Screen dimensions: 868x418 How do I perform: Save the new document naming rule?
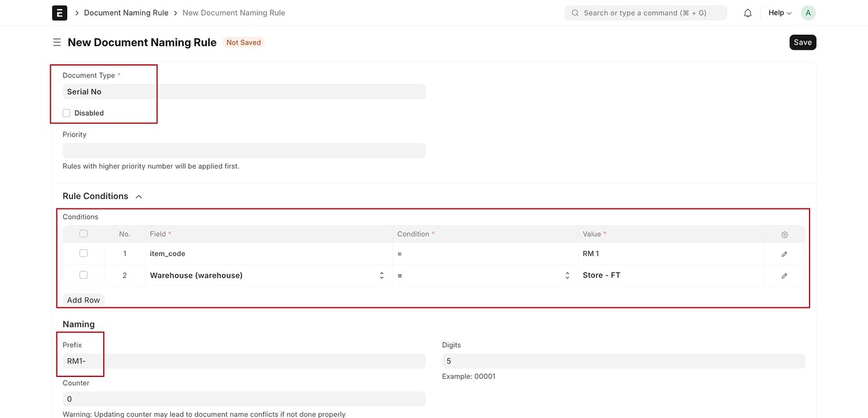tap(803, 42)
